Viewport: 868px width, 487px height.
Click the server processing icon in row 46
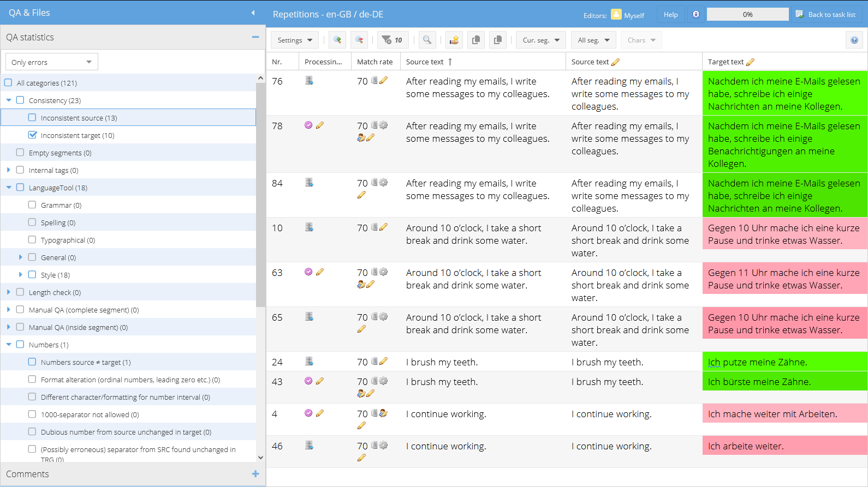309,445
